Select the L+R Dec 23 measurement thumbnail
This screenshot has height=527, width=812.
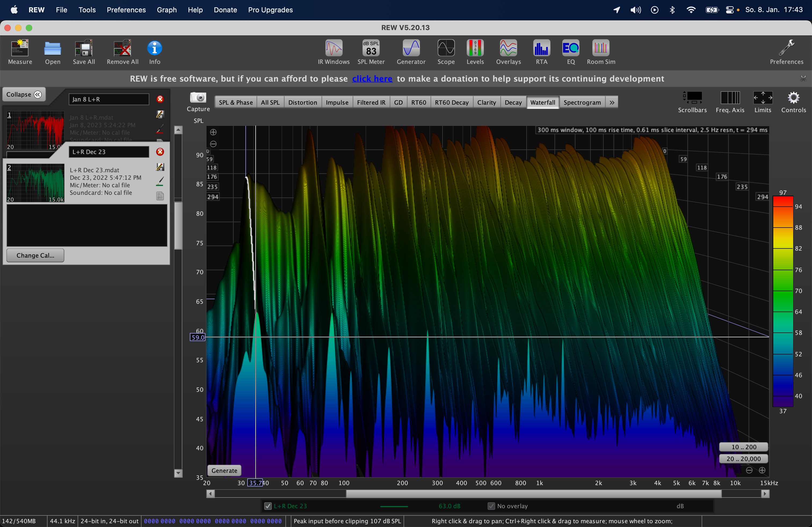click(x=35, y=183)
